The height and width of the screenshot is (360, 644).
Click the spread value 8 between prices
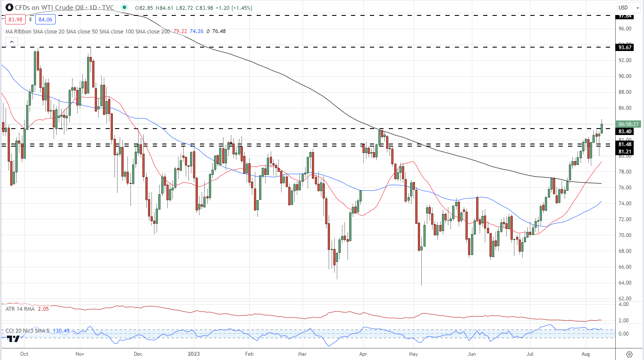[30, 19]
